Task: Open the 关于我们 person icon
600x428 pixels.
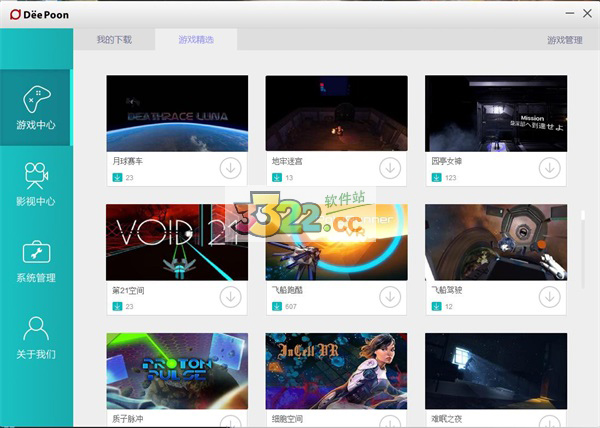Action: (36, 328)
